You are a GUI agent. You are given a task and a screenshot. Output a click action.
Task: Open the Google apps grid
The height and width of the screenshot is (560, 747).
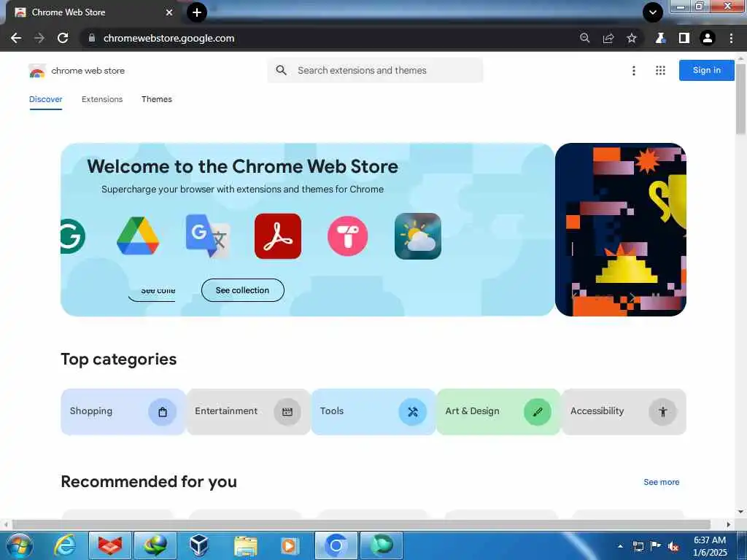[660, 71]
